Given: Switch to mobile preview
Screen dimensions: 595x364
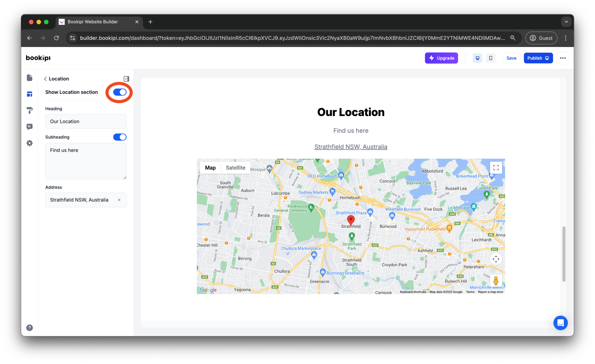Looking at the screenshot, I should point(491,58).
